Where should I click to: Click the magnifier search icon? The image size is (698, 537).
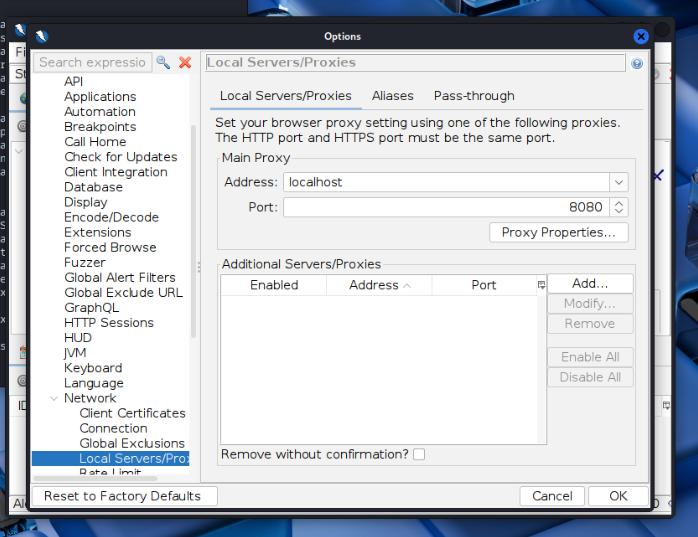point(163,62)
